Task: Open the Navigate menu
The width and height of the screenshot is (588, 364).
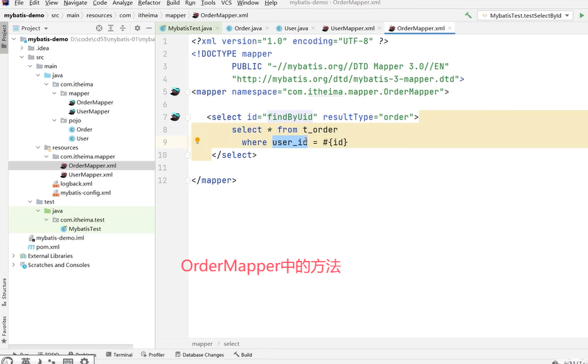Action: [75, 3]
